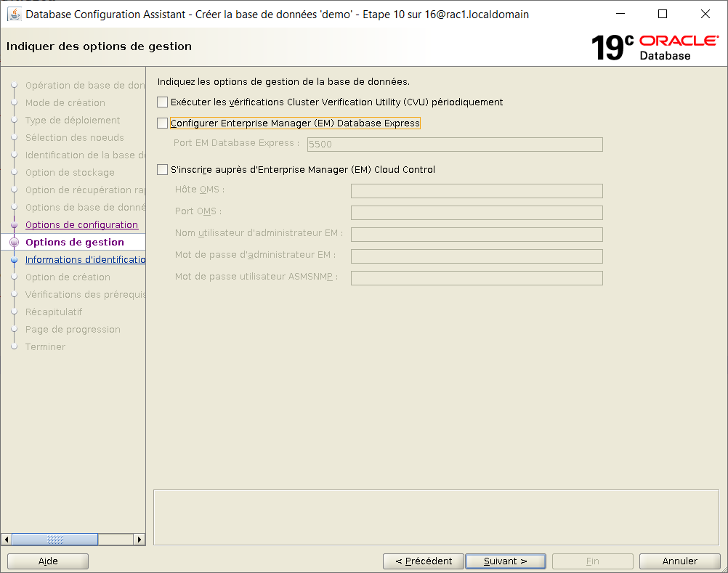Click the disabled Fin button

[x=592, y=561]
